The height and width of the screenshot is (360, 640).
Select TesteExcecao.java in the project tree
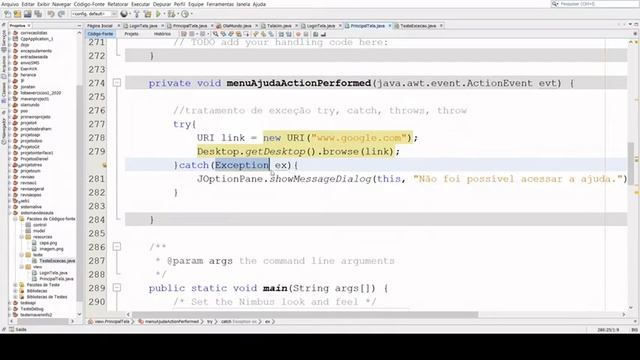57,261
